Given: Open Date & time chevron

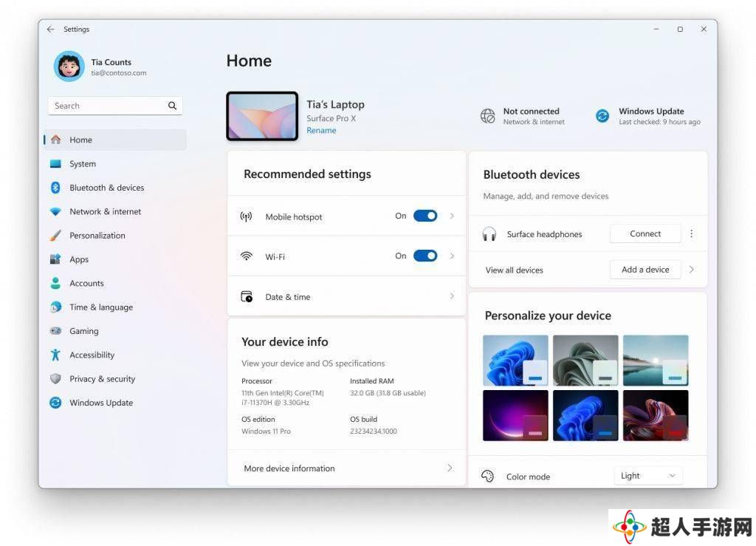Looking at the screenshot, I should coord(452,296).
